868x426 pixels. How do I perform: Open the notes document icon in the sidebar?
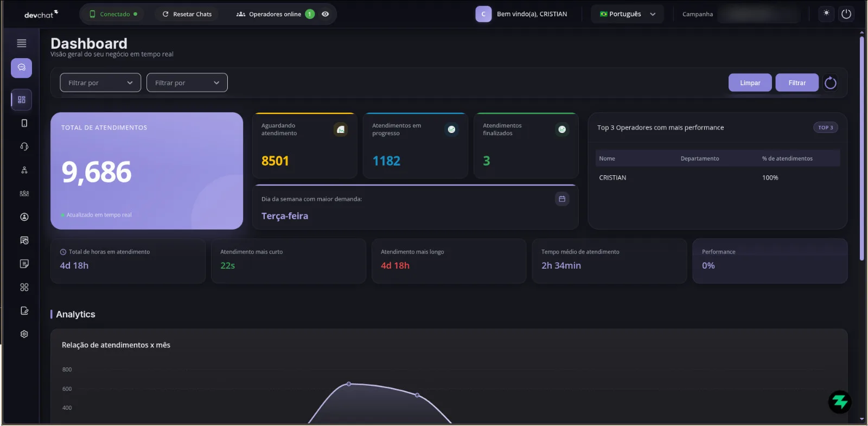click(x=24, y=264)
